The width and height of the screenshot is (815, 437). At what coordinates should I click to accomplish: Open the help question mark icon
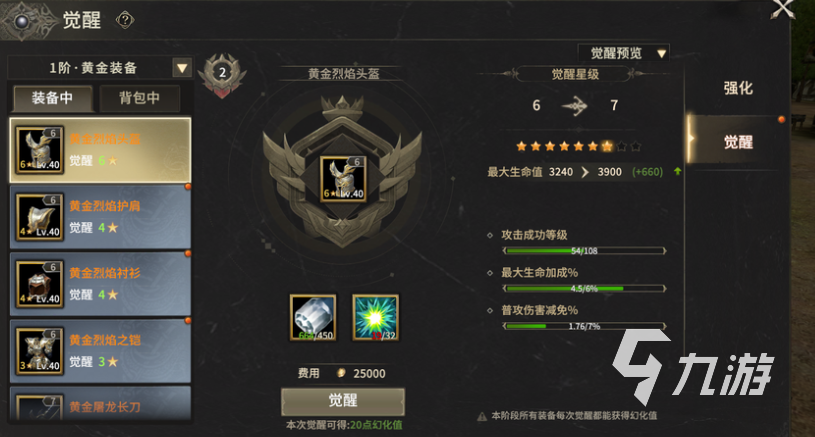point(125,20)
